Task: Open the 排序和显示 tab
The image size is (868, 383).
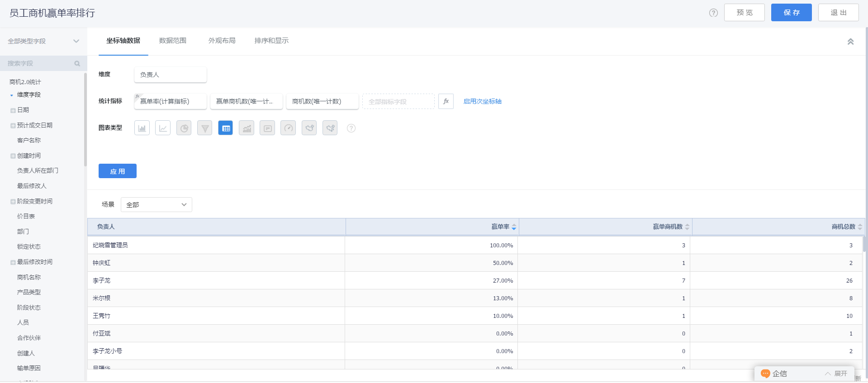Action: click(271, 41)
